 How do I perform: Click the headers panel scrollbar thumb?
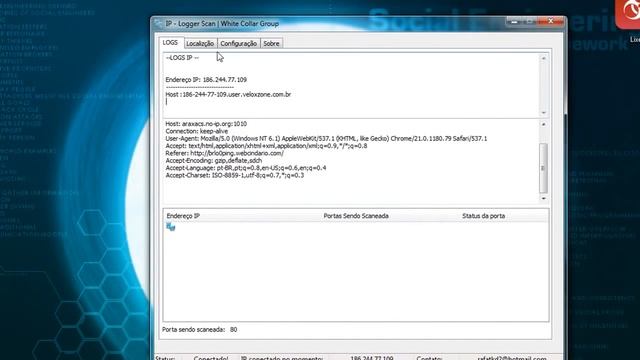pos(543,168)
